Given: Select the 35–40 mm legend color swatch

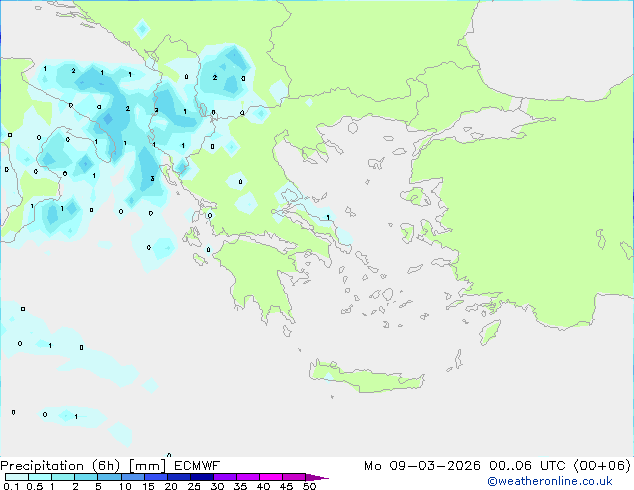Looking at the screenshot, I should tap(247, 477).
